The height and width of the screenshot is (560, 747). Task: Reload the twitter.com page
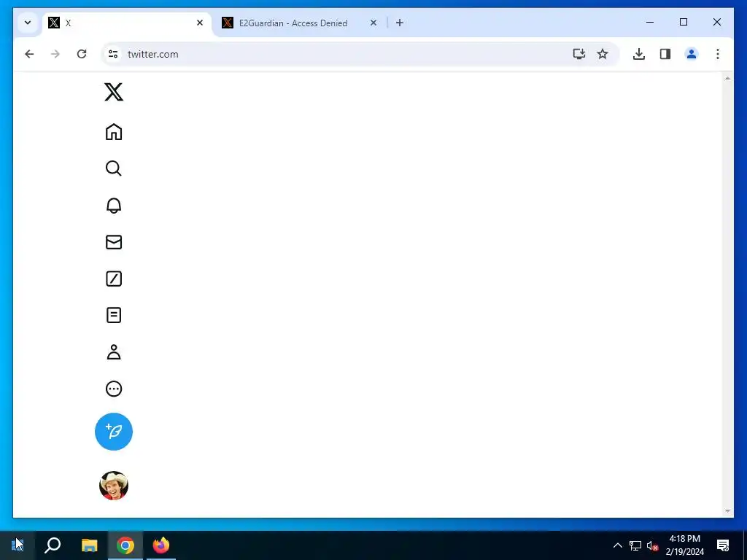[82, 54]
